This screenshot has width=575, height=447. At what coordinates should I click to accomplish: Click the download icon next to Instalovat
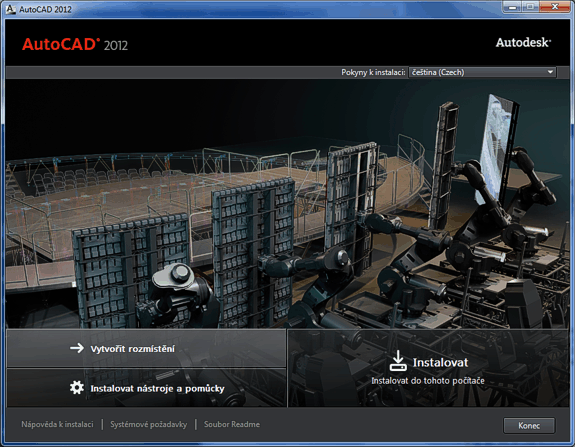coord(398,361)
